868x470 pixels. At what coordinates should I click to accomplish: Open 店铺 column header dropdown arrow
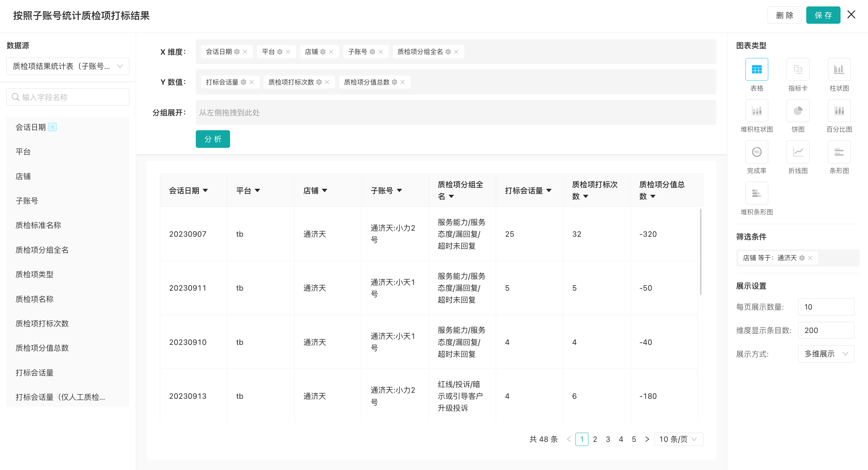coord(324,191)
